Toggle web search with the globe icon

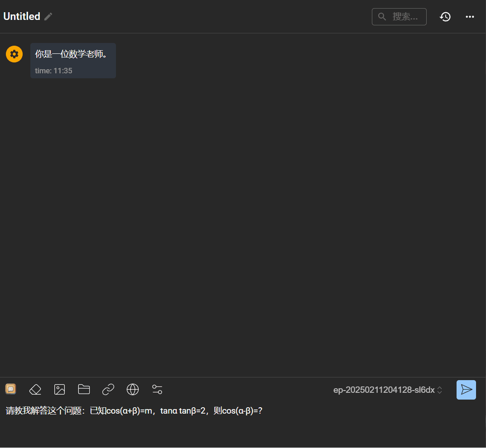pyautogui.click(x=133, y=389)
